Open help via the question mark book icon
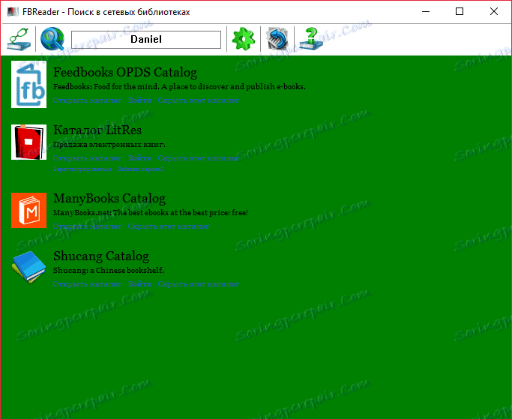This screenshot has width=512, height=420. (x=311, y=39)
